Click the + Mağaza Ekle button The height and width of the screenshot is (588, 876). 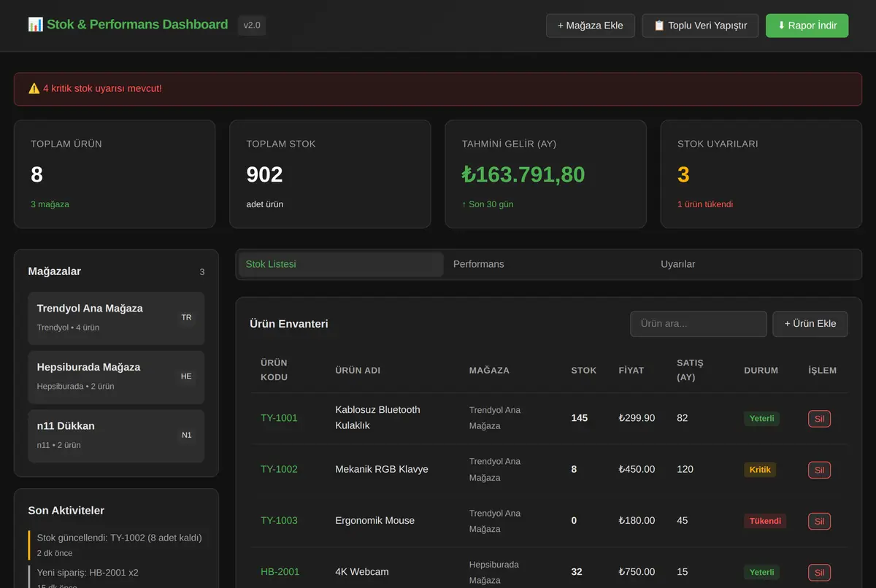point(591,26)
